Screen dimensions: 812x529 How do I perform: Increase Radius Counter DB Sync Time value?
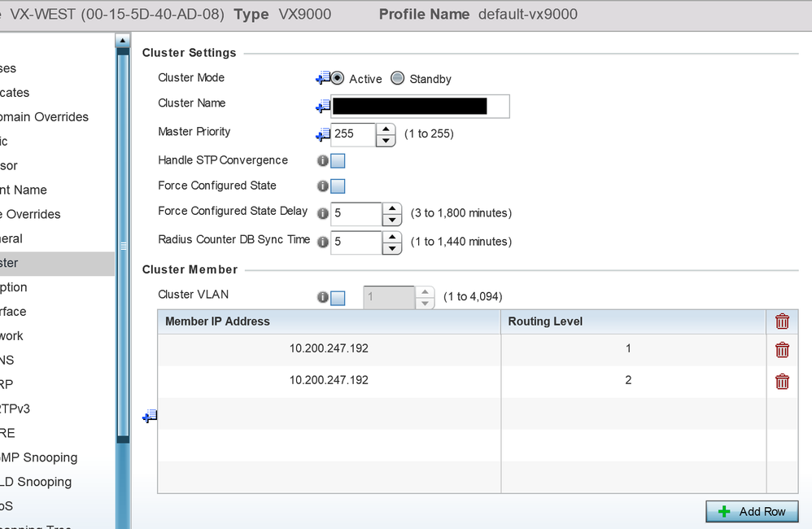[392, 236]
